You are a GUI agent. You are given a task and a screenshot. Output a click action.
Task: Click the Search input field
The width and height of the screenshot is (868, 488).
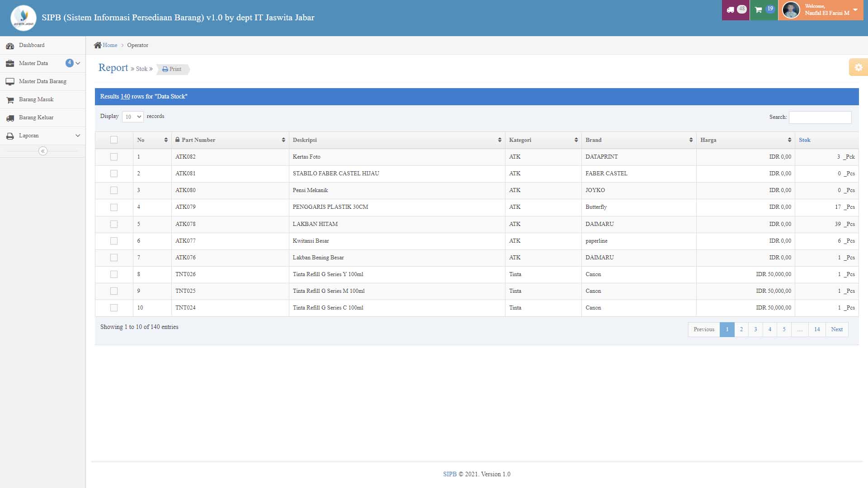click(820, 117)
